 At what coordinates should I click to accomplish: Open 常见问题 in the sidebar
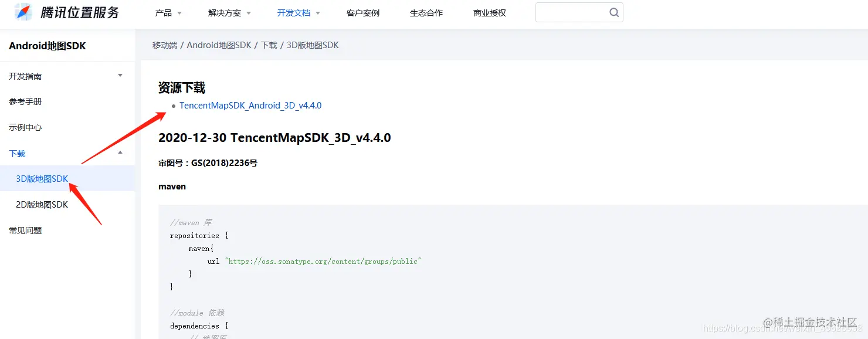25,230
